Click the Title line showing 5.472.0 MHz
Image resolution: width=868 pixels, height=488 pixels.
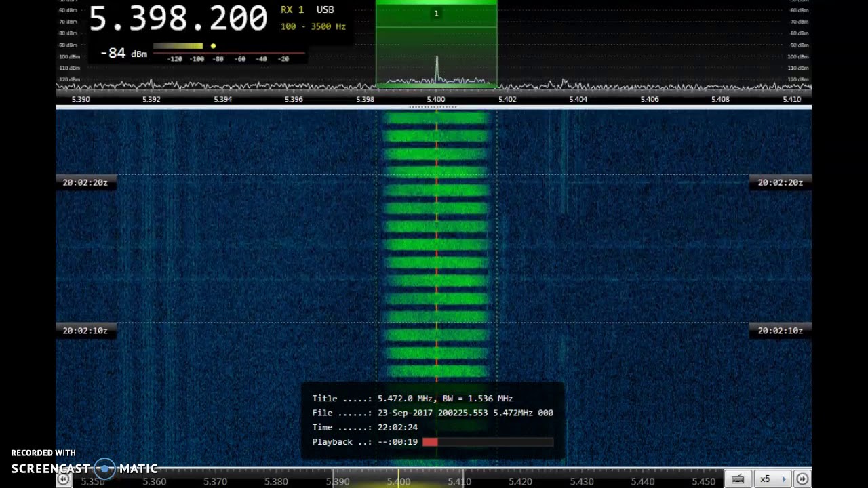[x=412, y=399]
